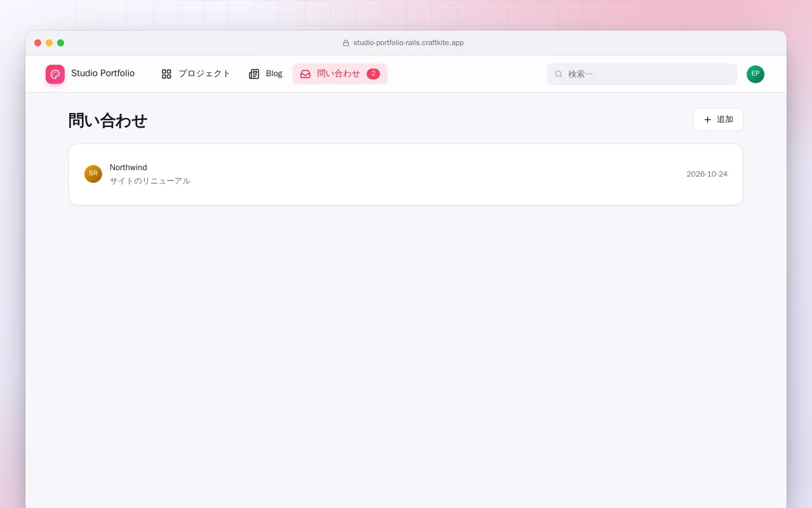Switch to the Blog tab

266,74
